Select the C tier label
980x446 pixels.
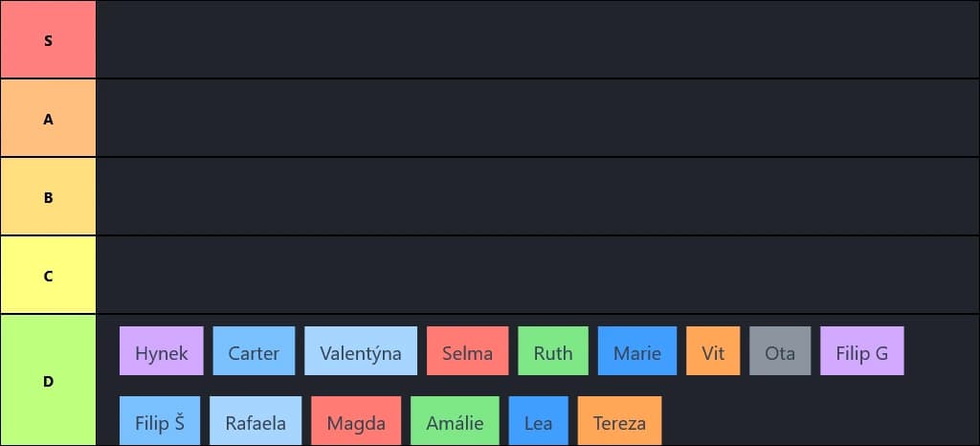coord(48,276)
